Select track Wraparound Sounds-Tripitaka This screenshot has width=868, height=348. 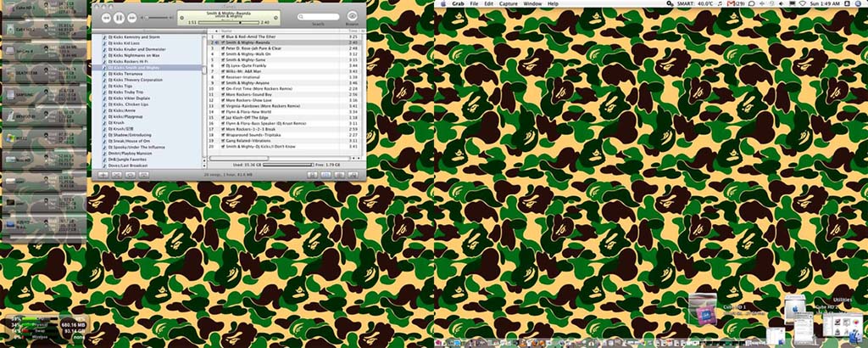284,135
